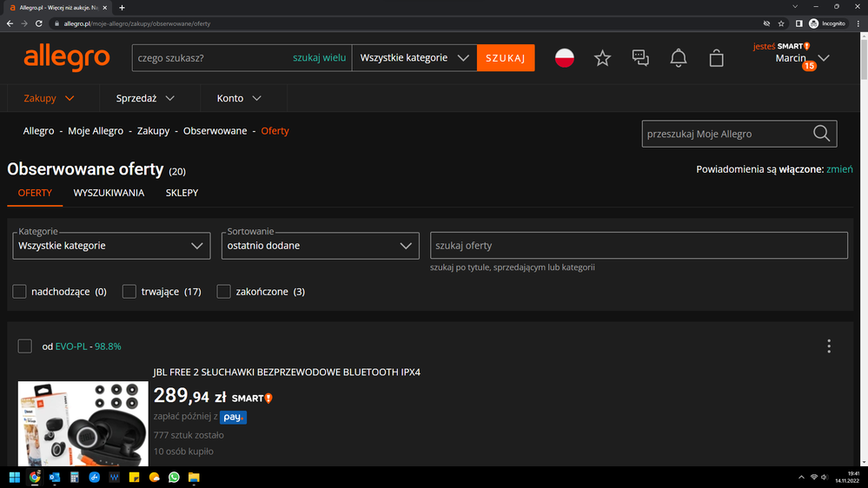The width and height of the screenshot is (868, 488).
Task: Switch to the SKLEPY tab
Action: click(182, 193)
